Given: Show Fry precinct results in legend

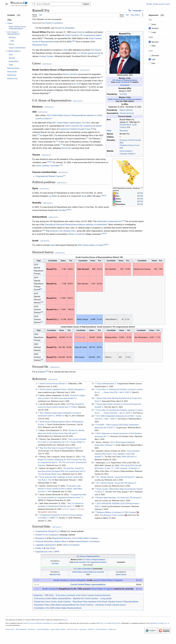Looking at the screenshot, I should tap(140, 193).
